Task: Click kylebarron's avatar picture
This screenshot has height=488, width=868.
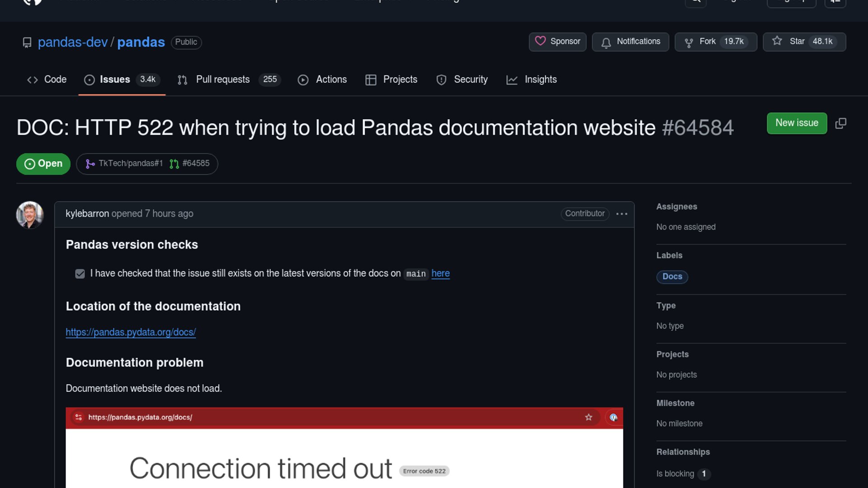Action: point(30,215)
